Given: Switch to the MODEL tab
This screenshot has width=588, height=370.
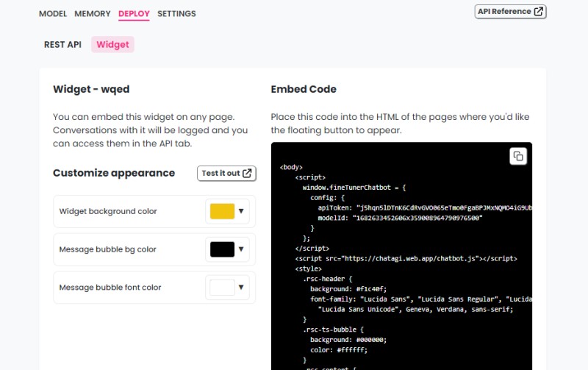Looking at the screenshot, I should (x=53, y=14).
